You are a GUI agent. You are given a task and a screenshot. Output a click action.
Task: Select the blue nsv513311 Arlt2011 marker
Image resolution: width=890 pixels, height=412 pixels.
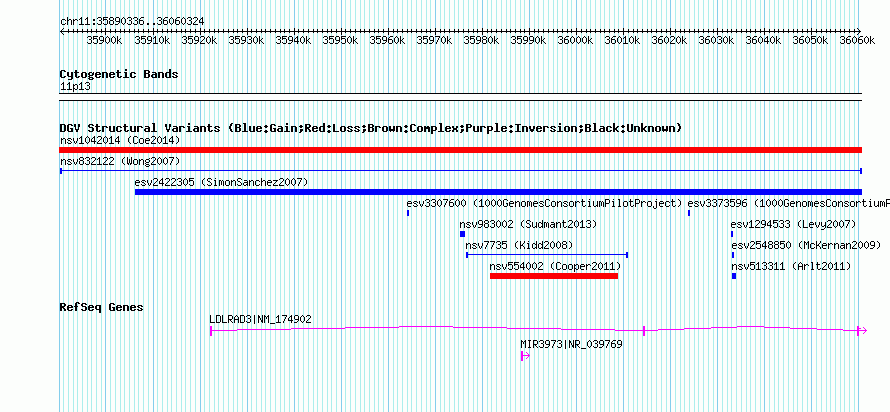[x=733, y=276]
